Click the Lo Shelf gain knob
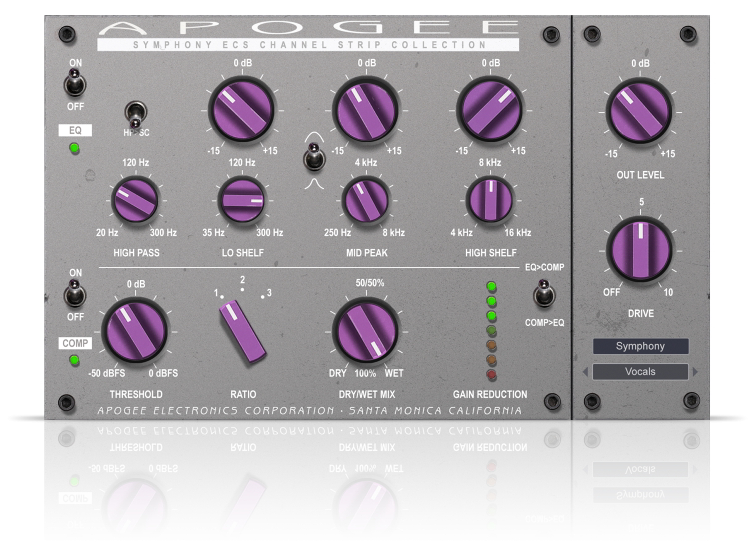Screen dimensions: 756x559 (241, 111)
